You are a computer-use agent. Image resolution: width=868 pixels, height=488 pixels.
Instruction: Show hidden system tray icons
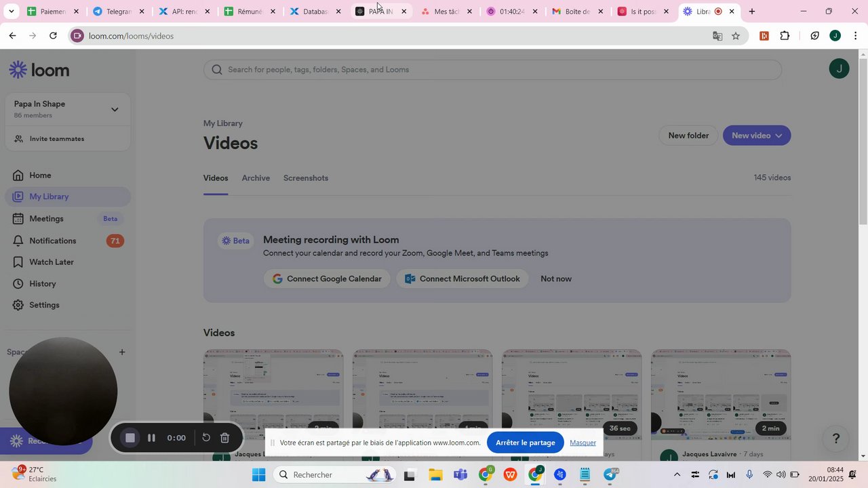677,474
